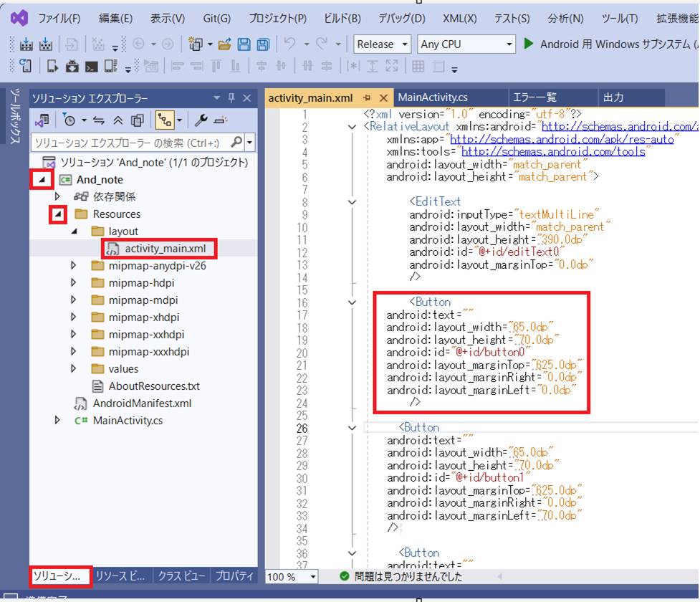Open the ビルド(B) menu
This screenshot has height=602, width=700.
342,18
